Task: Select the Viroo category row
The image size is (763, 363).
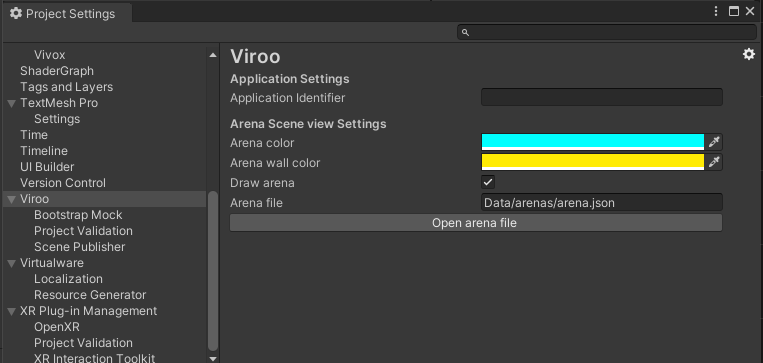Action: pos(105,199)
